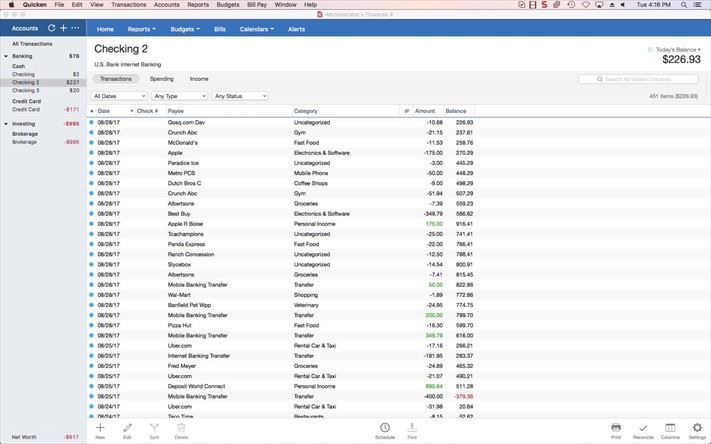Open the Schedule clock icon

point(385,430)
